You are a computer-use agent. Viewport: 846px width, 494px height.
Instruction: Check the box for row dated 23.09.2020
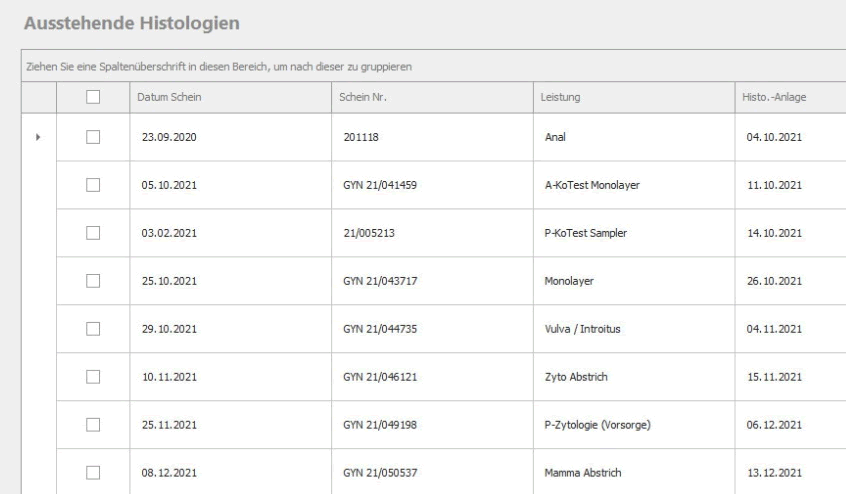94,137
